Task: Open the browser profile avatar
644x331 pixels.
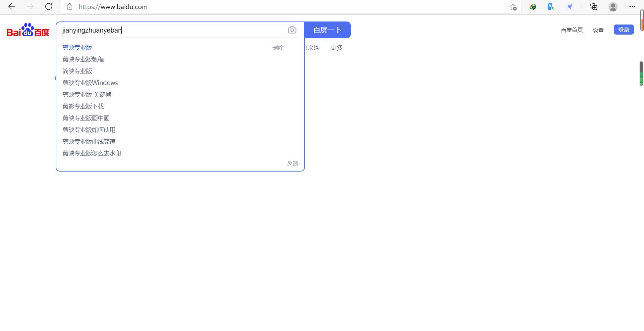Action: (x=613, y=7)
